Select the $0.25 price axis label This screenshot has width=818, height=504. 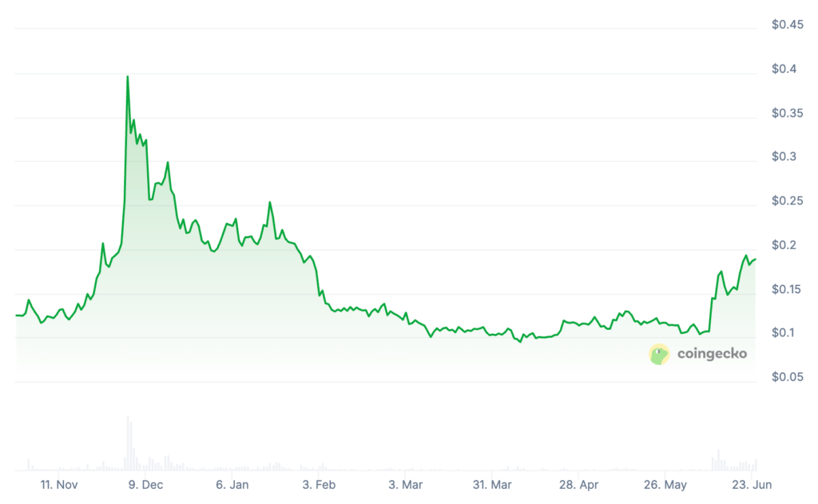pos(787,201)
